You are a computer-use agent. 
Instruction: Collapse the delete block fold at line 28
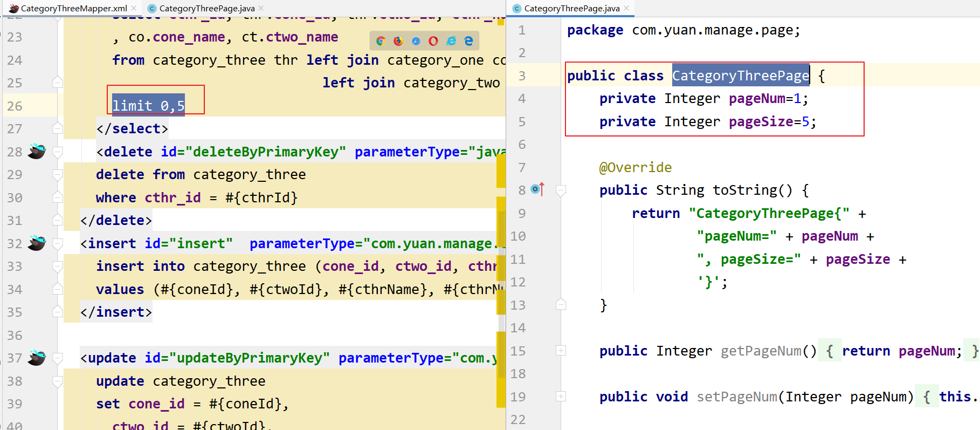point(58,152)
